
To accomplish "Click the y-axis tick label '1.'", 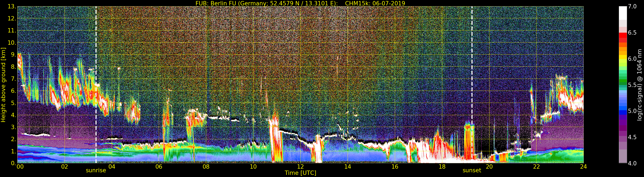I will [13, 151].
